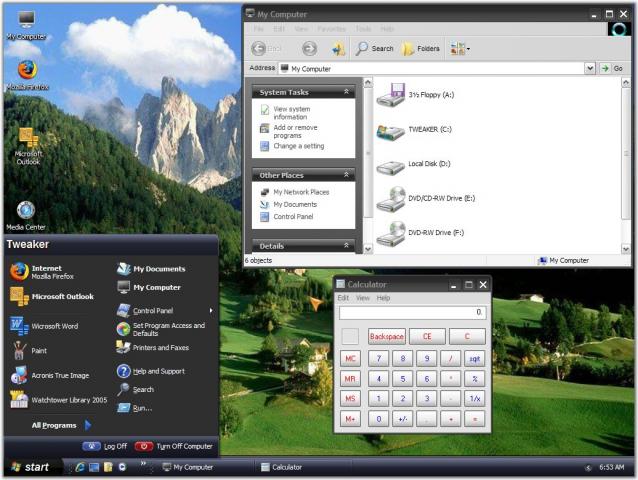This screenshot has height=480, width=638.
Task: Open File menu in My Computer
Action: (x=258, y=29)
